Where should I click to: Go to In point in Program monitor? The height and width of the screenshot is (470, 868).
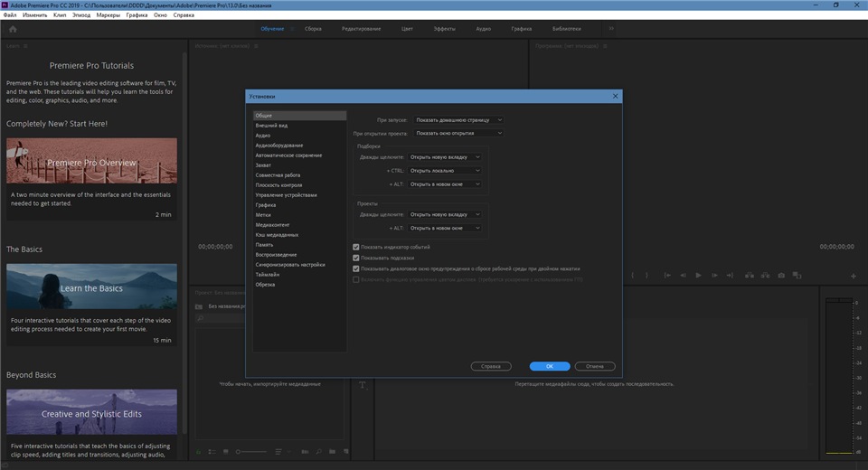667,275
